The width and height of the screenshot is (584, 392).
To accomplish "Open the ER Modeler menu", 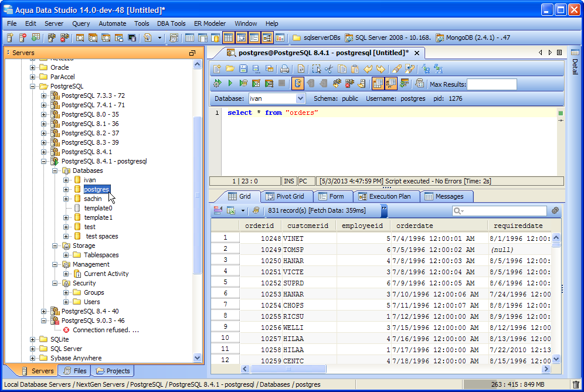I will 210,23.
